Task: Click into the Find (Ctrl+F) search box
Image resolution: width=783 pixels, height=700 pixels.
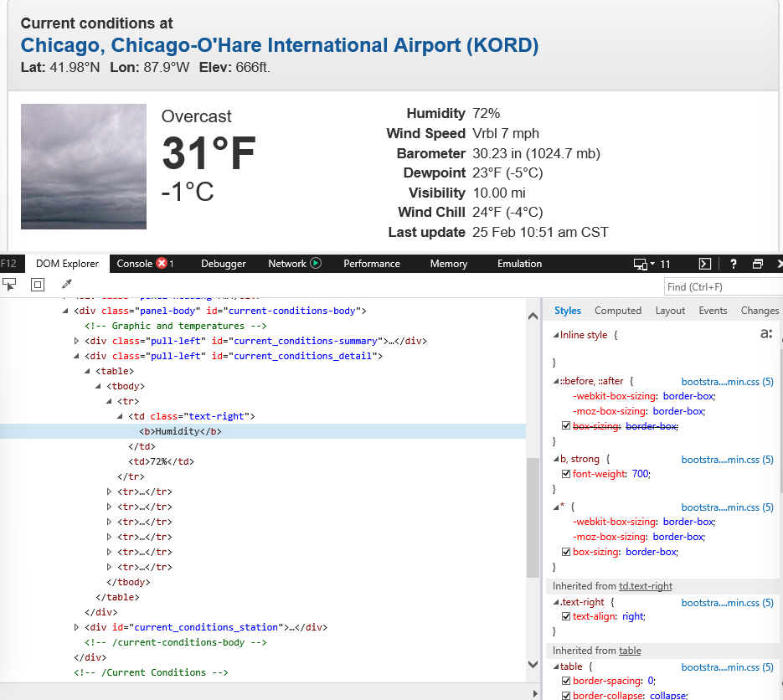Action: pos(723,286)
